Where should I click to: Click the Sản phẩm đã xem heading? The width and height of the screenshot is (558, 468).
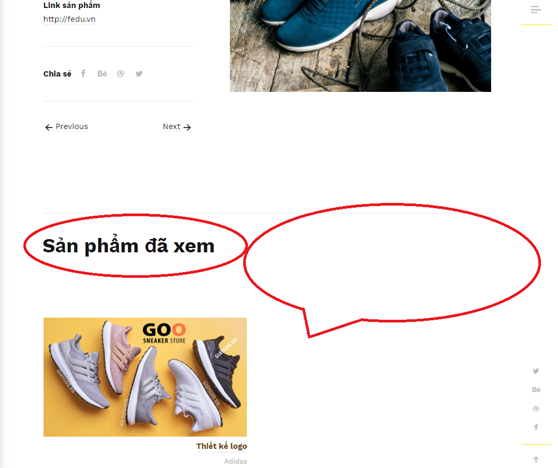(x=128, y=246)
